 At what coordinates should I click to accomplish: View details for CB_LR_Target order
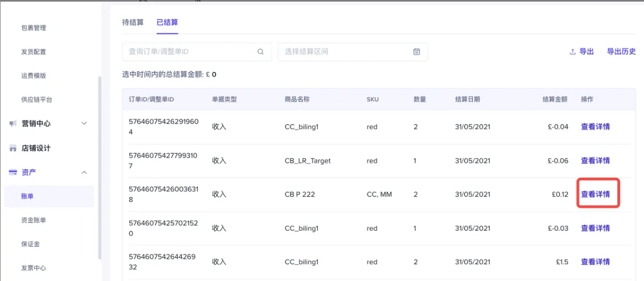click(595, 160)
